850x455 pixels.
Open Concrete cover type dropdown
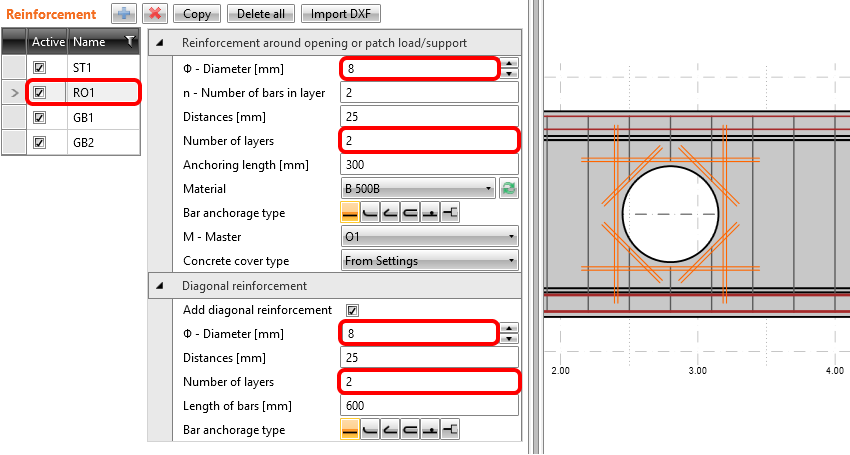tap(429, 261)
